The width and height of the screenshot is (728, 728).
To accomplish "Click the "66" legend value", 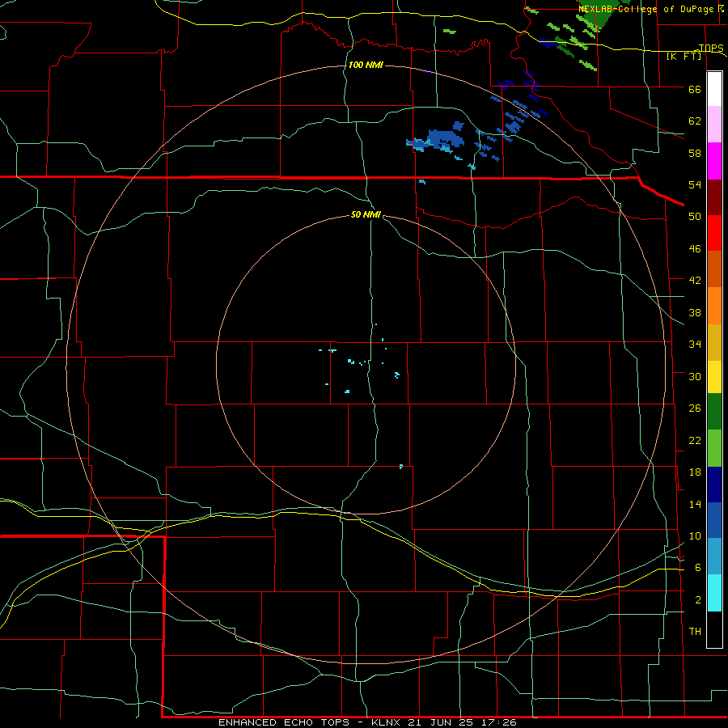I will (695, 89).
